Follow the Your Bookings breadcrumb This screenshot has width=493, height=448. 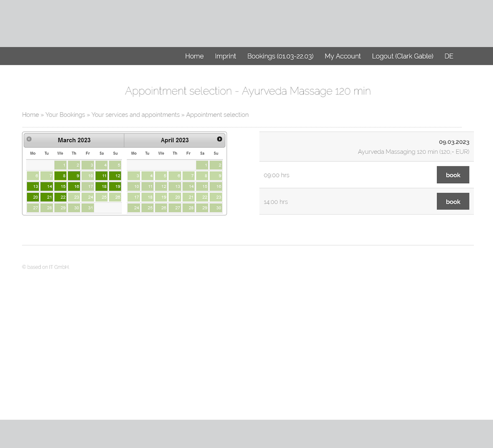point(65,115)
